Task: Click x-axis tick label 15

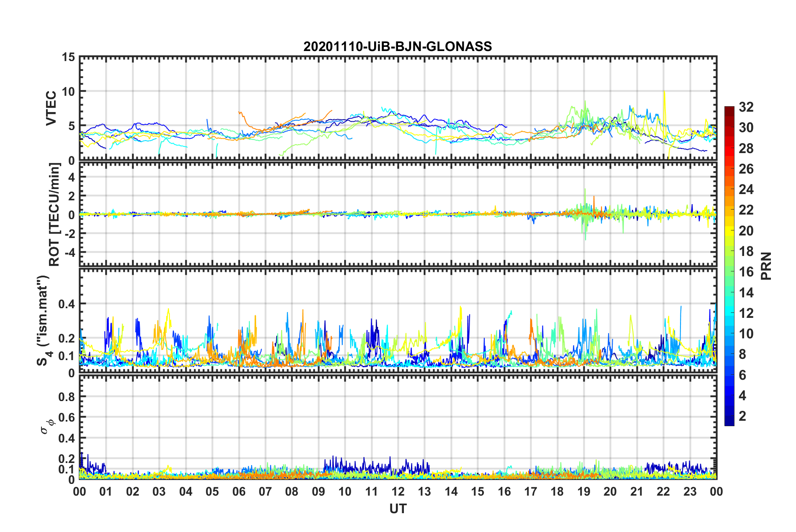Action: coord(478,492)
